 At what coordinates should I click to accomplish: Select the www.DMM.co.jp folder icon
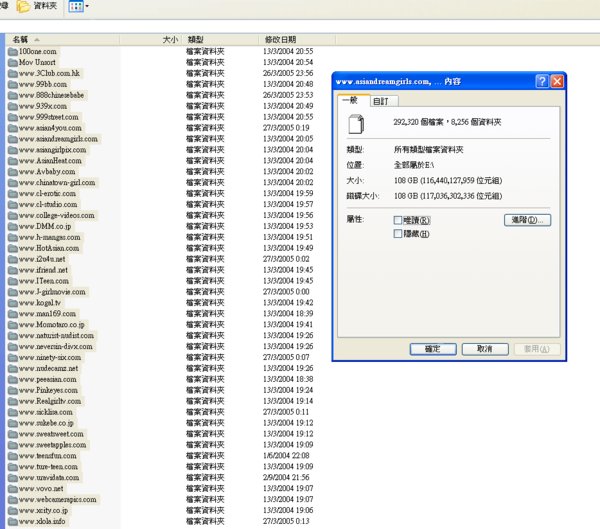pyautogui.click(x=13, y=226)
